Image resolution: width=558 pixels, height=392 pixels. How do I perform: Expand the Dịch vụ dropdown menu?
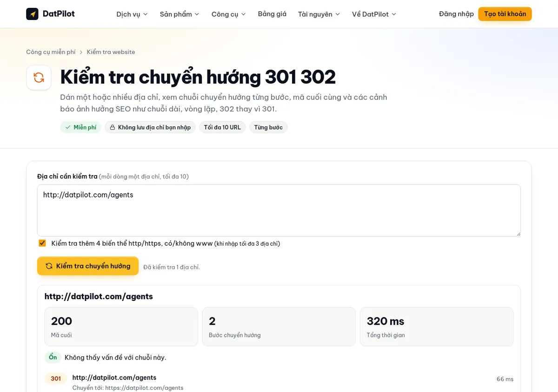[x=132, y=14]
